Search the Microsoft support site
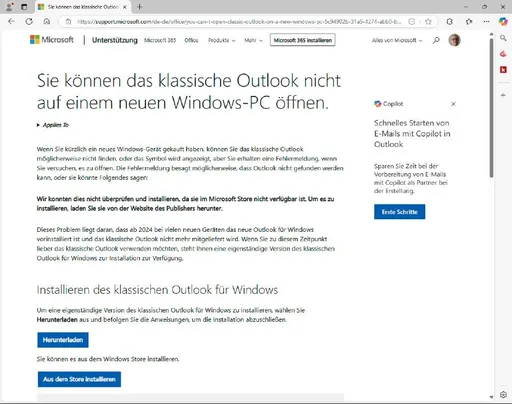 (436, 40)
